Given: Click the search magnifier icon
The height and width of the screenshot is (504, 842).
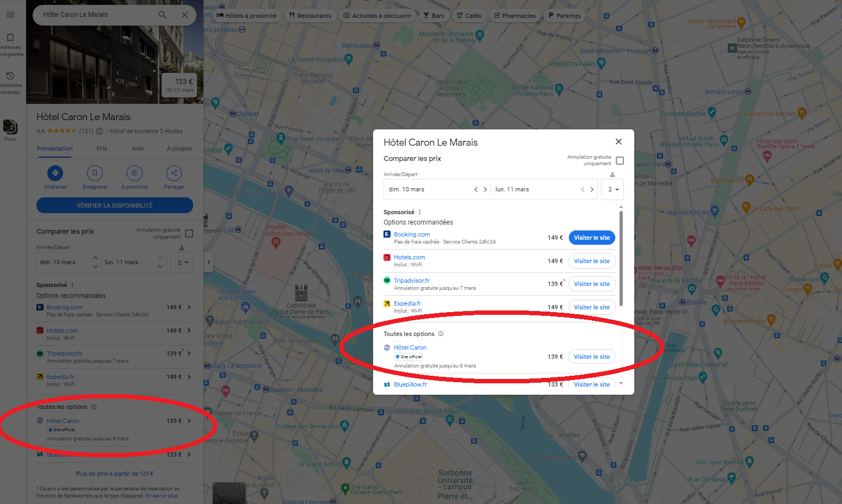Looking at the screenshot, I should (162, 15).
